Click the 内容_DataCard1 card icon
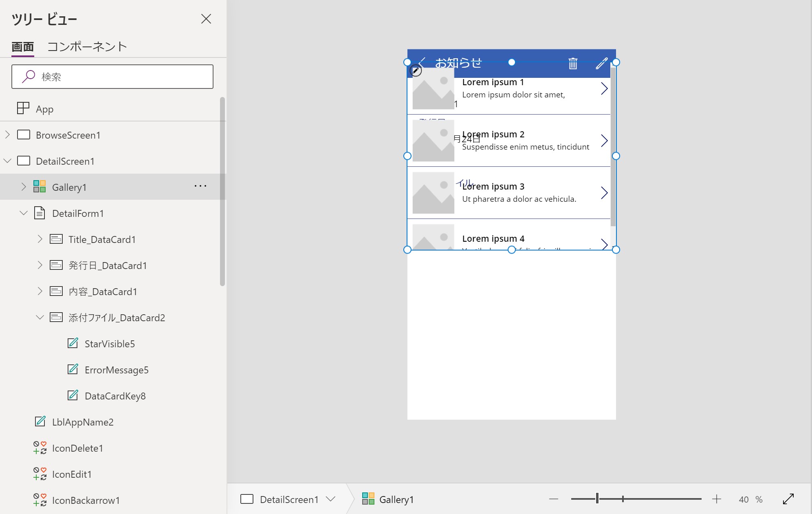This screenshot has height=514, width=812. tap(56, 291)
